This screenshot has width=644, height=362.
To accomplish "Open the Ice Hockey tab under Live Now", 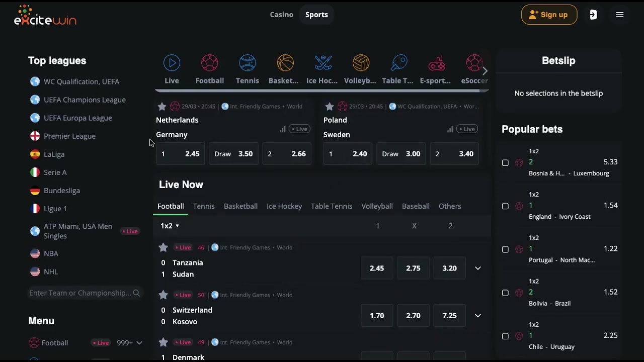I will 284,206.
